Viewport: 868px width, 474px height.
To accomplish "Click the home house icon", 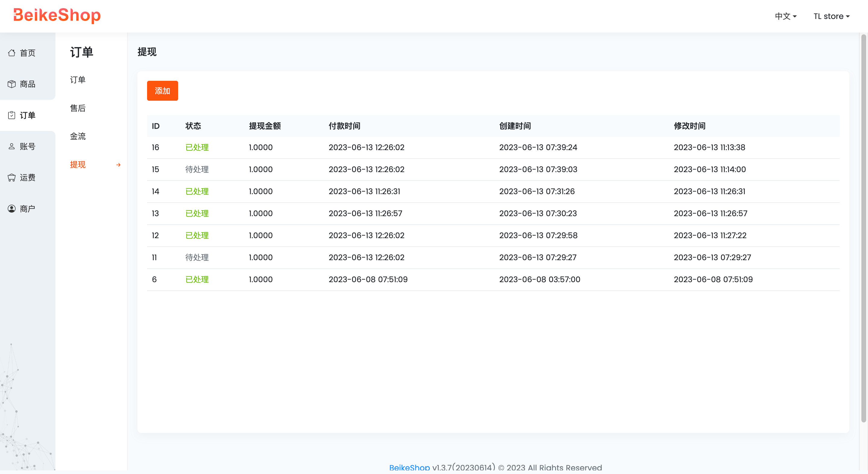I will click(x=12, y=52).
